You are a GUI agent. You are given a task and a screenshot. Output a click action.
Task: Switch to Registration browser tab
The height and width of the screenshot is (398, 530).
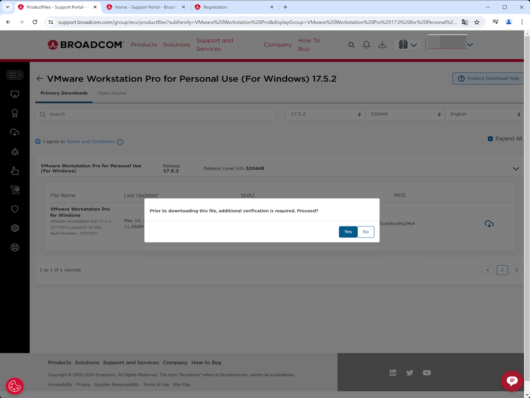(x=234, y=7)
